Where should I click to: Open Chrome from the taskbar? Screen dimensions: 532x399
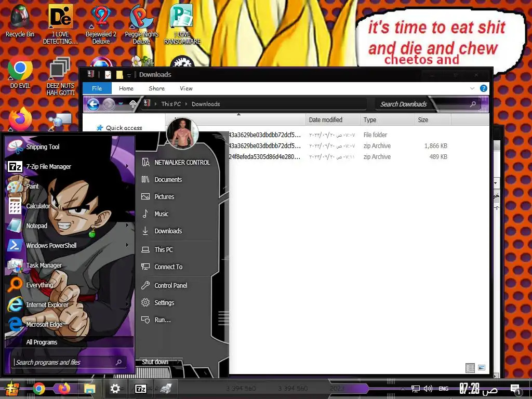pos(38,389)
